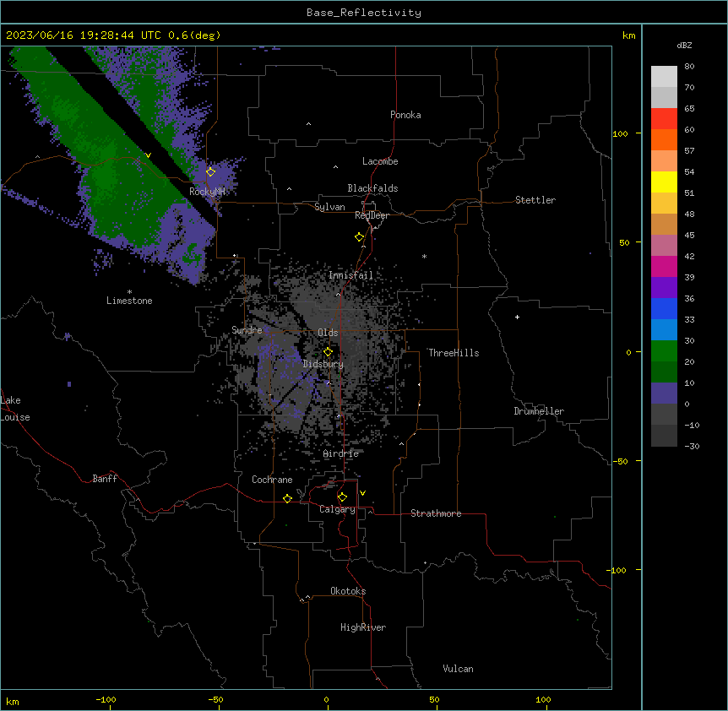This screenshot has width=728, height=711.
Task: Click the 45 value on dBZ scale
Action: coord(689,236)
